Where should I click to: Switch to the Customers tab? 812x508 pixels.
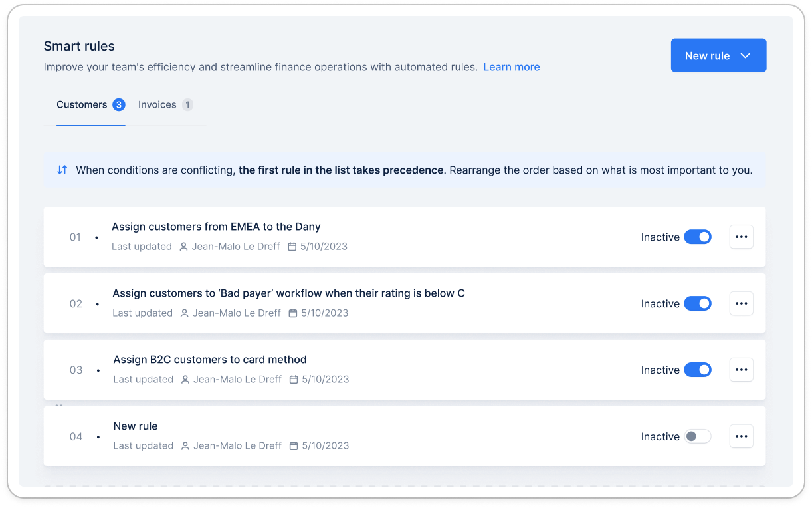tap(82, 104)
